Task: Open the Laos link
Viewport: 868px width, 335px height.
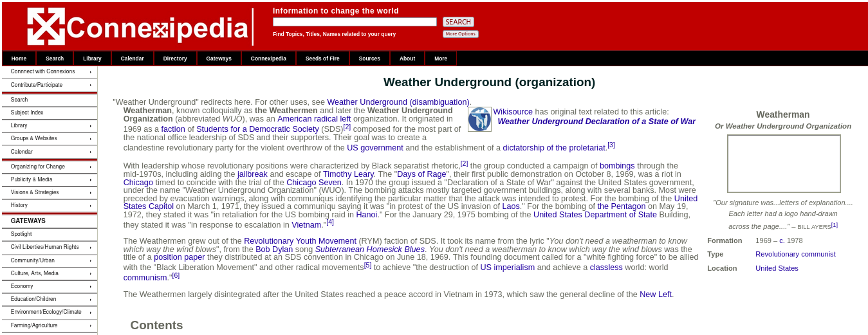Action: (x=511, y=206)
